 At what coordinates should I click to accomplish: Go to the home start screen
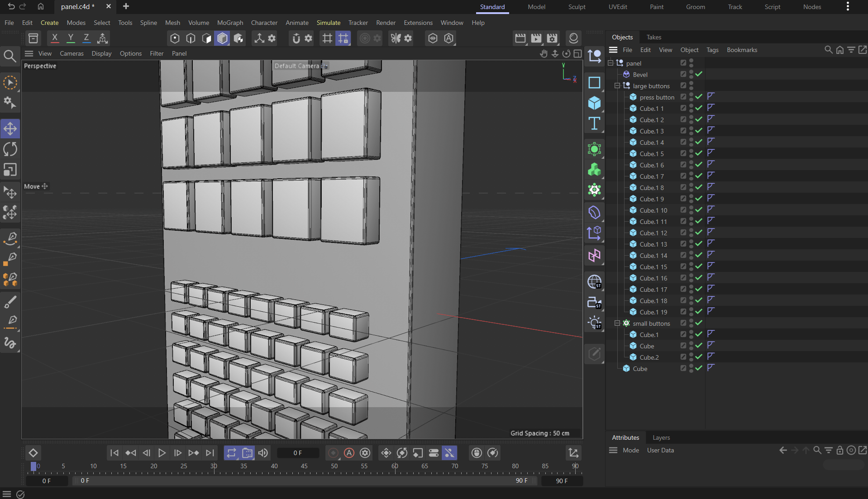(41, 6)
